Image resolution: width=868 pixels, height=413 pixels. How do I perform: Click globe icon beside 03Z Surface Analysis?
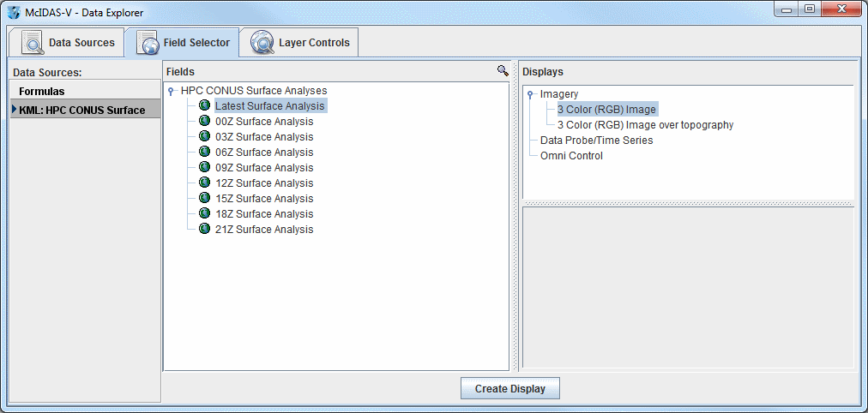(x=204, y=136)
